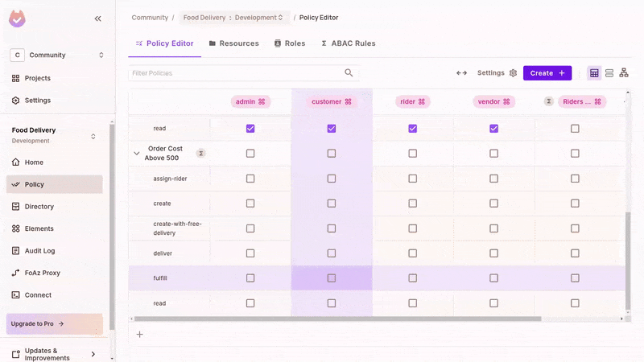Switch to hierarchy tree view icon

(x=624, y=73)
